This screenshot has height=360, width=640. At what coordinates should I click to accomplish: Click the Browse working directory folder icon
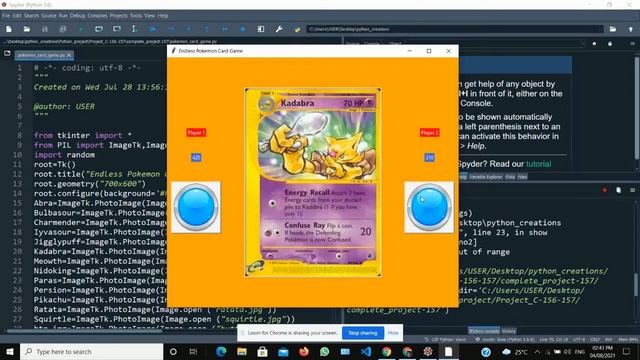click(x=613, y=29)
